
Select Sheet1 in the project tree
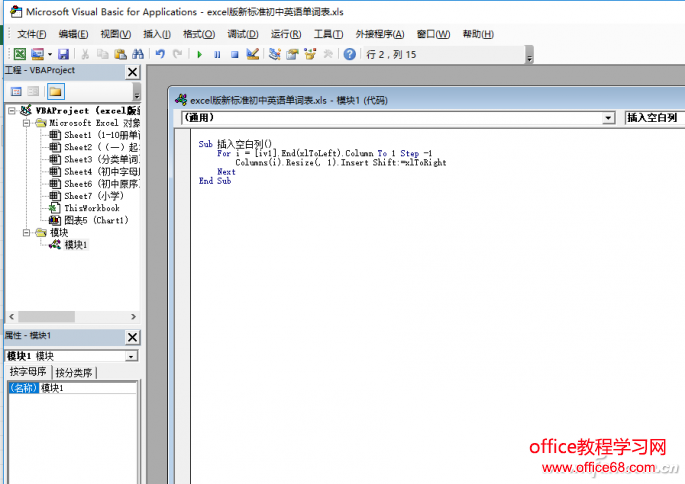click(94, 135)
